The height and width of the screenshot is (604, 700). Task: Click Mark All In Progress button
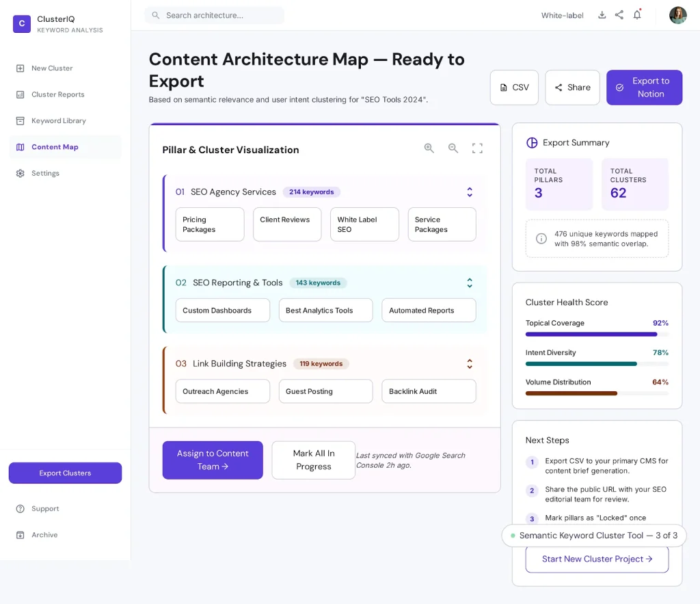pos(313,460)
